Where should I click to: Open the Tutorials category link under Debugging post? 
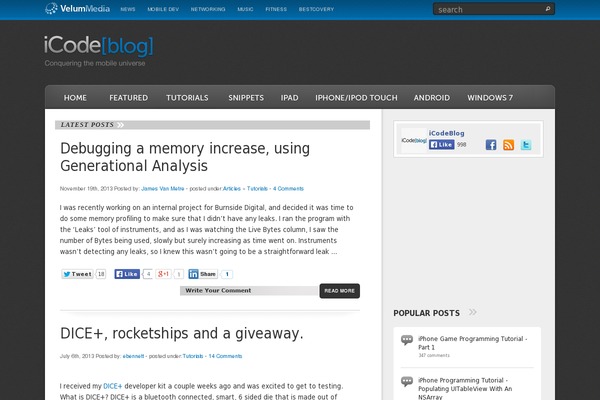click(257, 189)
